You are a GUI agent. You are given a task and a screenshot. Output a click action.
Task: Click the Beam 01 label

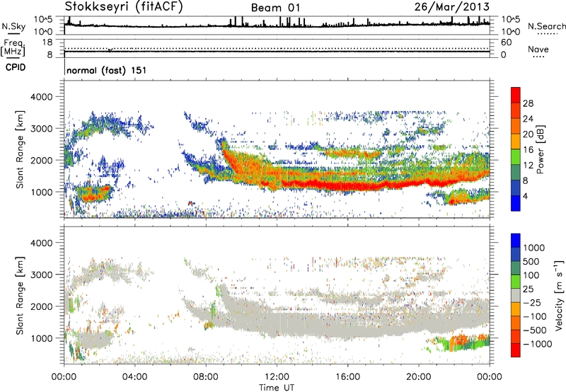(275, 8)
